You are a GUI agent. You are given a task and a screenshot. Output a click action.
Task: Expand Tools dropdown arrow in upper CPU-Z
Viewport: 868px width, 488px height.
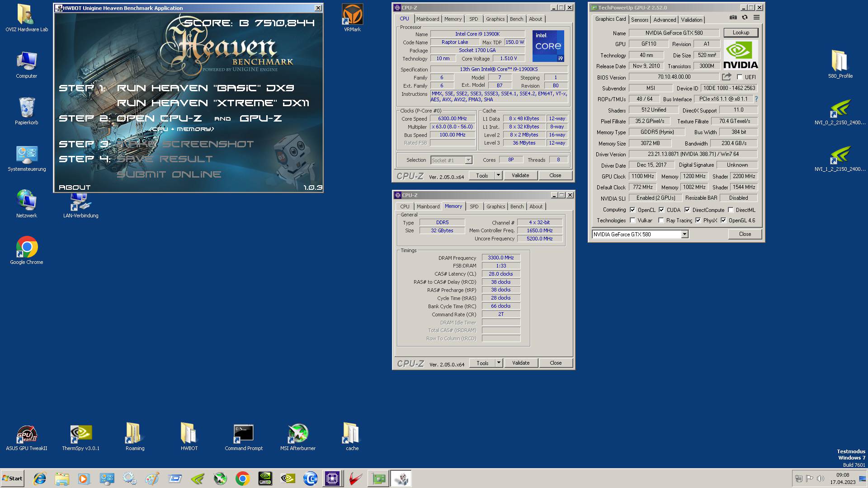pyautogui.click(x=498, y=175)
